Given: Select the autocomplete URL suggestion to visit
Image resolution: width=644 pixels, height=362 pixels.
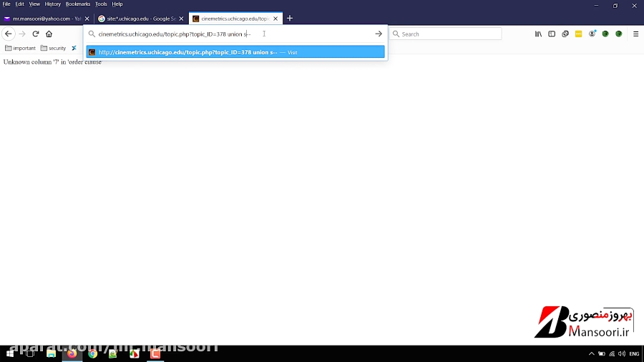Looking at the screenshot, I should pos(235,52).
